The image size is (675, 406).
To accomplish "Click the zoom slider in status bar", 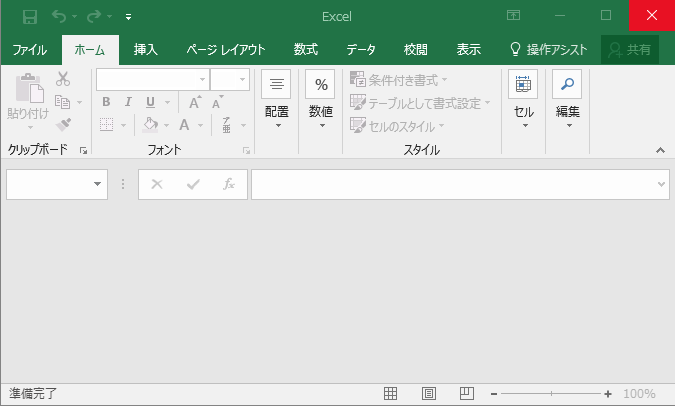I will click(x=551, y=394).
